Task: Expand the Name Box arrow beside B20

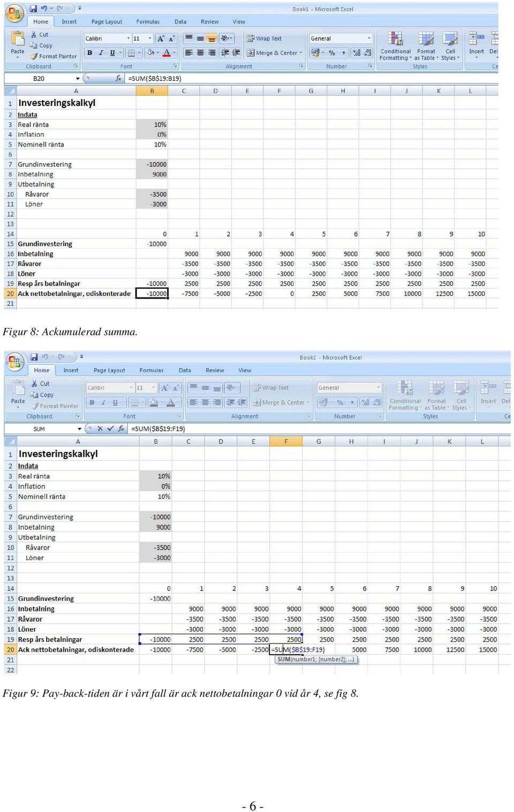Action: pyautogui.click(x=78, y=78)
